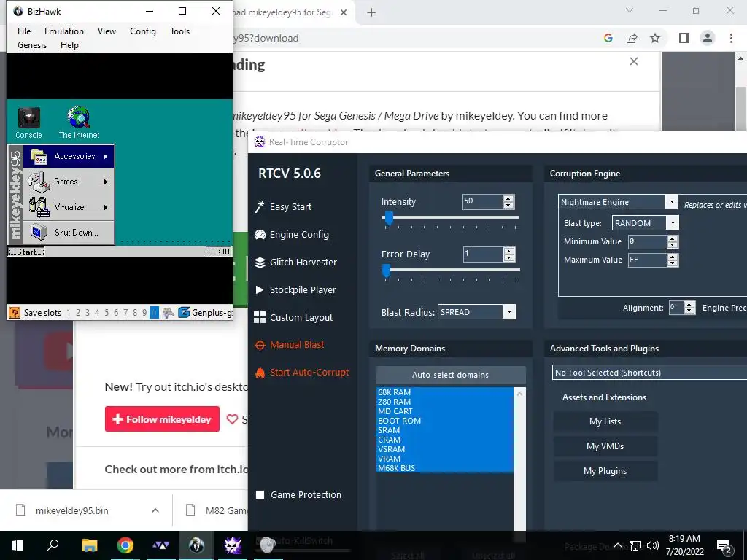Image resolution: width=747 pixels, height=560 pixels.
Task: Open the Easy Start wand icon
Action: [x=259, y=206]
